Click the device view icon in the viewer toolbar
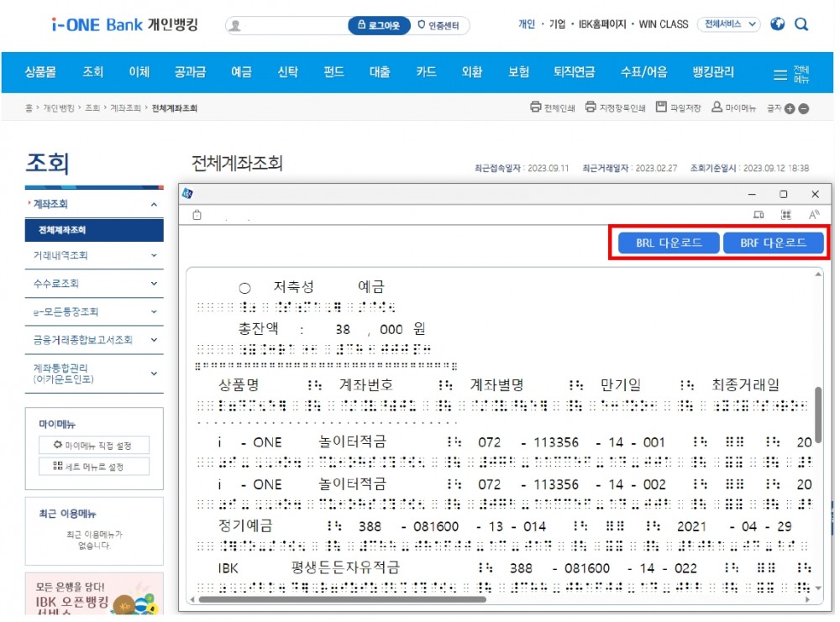This screenshot has width=840, height=622. pyautogui.click(x=759, y=214)
